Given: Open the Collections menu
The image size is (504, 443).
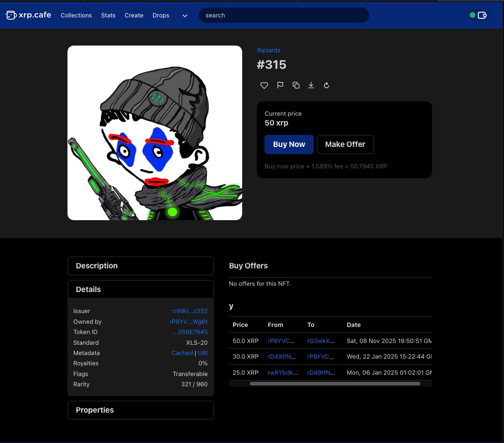Looking at the screenshot, I should (x=76, y=15).
